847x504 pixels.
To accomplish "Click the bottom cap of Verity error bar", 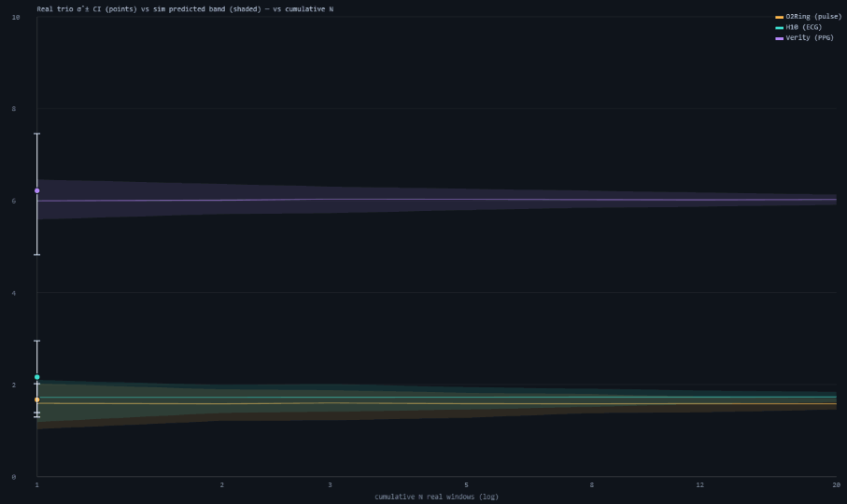I will [x=37, y=255].
